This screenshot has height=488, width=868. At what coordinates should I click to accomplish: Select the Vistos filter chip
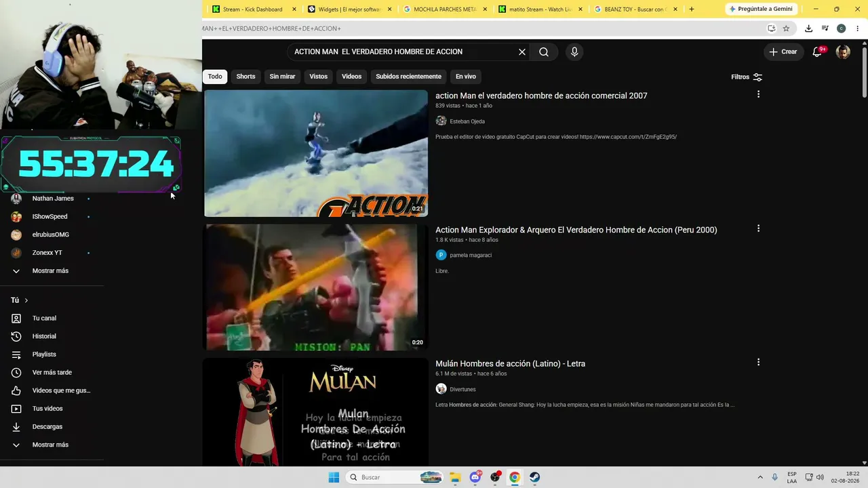(x=318, y=77)
